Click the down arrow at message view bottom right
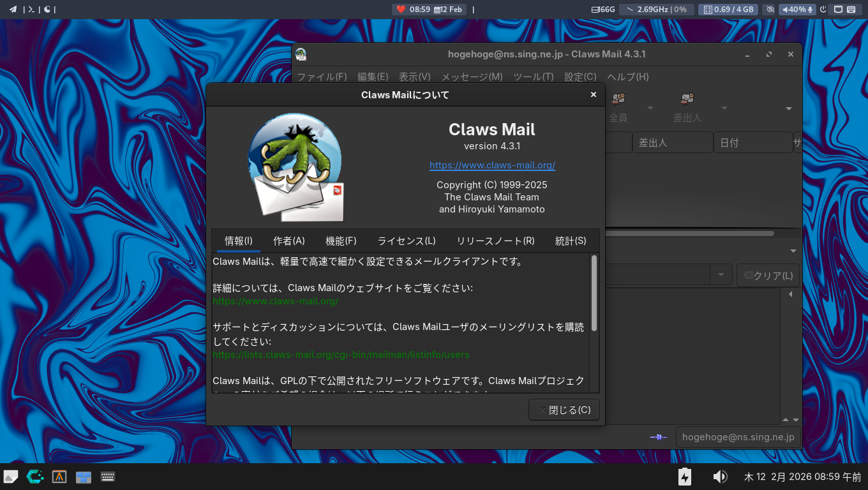 [x=796, y=420]
